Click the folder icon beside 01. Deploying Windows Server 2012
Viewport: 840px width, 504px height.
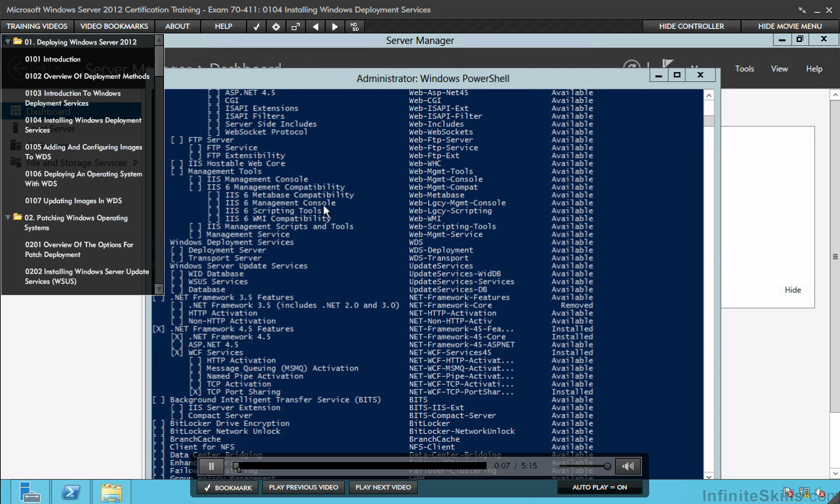[x=18, y=42]
